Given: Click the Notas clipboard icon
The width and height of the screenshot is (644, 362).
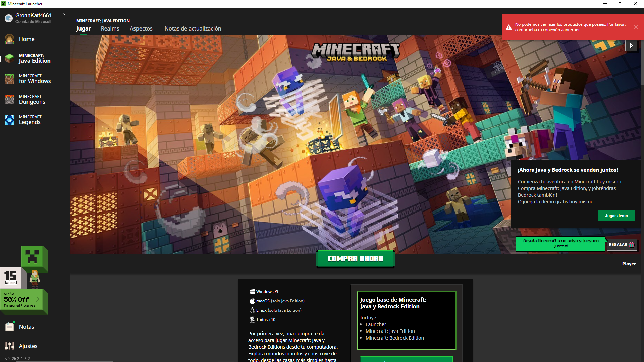Looking at the screenshot, I should click(x=9, y=327).
